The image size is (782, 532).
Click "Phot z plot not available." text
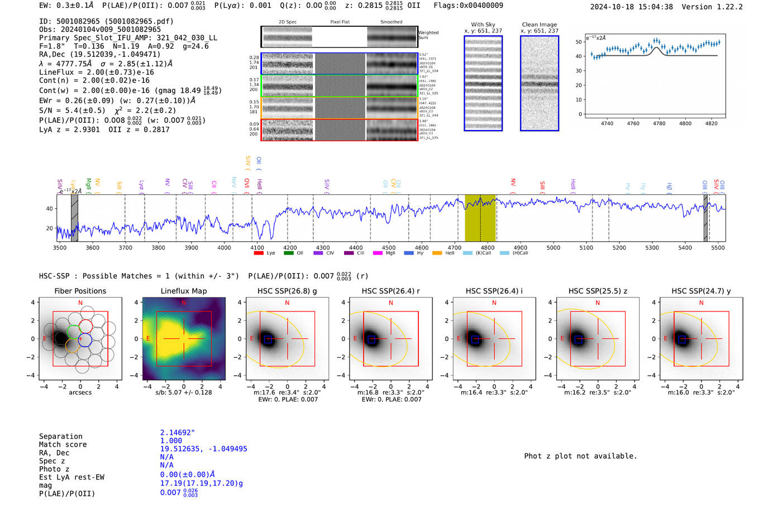click(x=580, y=456)
